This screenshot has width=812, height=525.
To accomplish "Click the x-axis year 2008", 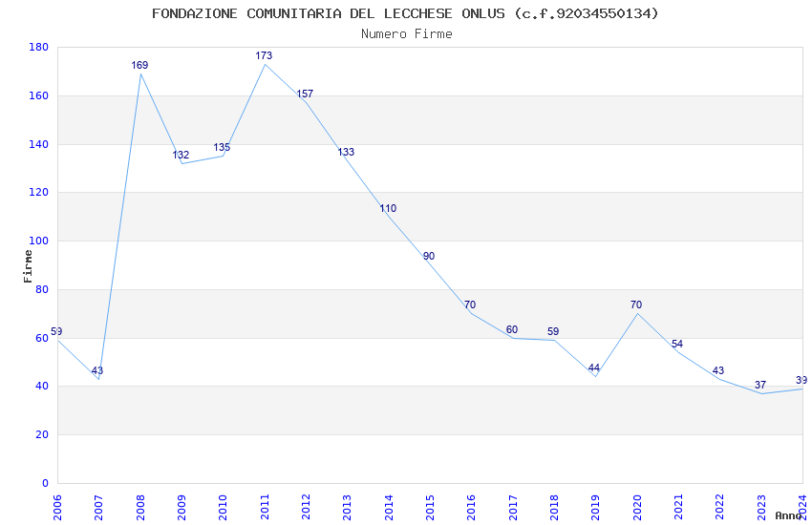I will [140, 508].
